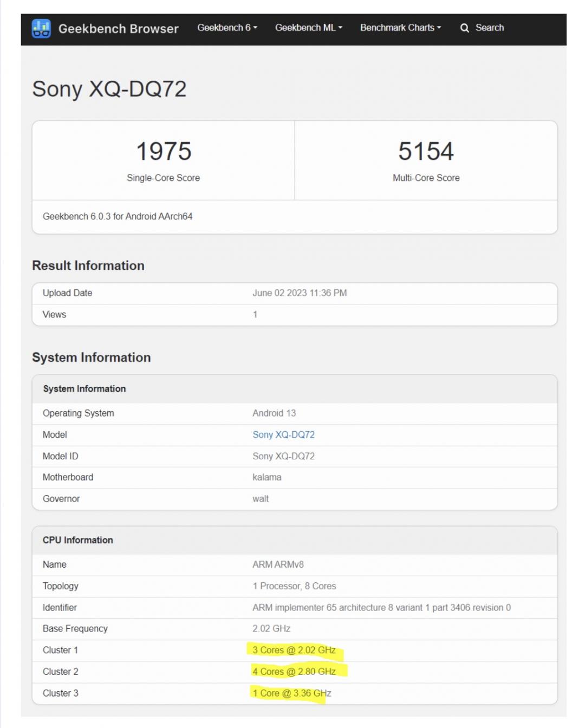585x728 pixels.
Task: Click Cluster 2 value 4 Cores @ 2.80 GHz
Action: point(294,672)
